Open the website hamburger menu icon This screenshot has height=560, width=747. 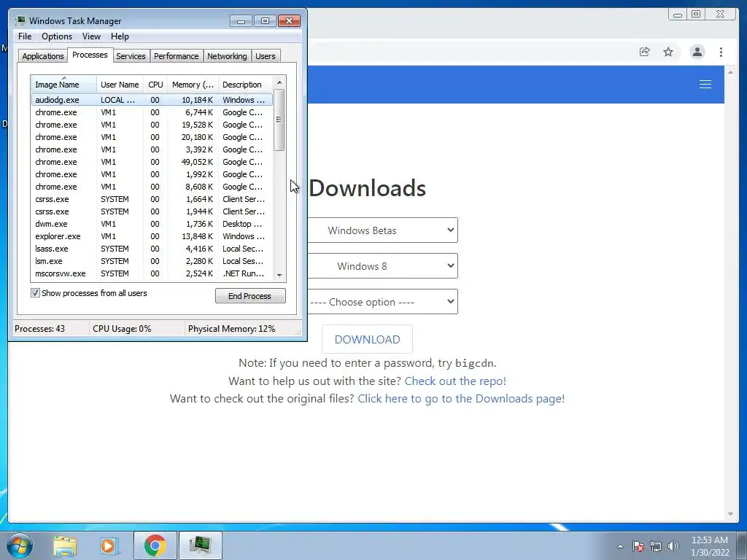point(705,85)
